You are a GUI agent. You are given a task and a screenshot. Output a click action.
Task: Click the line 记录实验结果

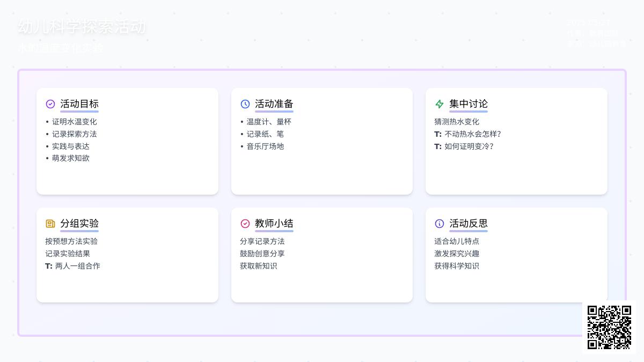point(68,254)
